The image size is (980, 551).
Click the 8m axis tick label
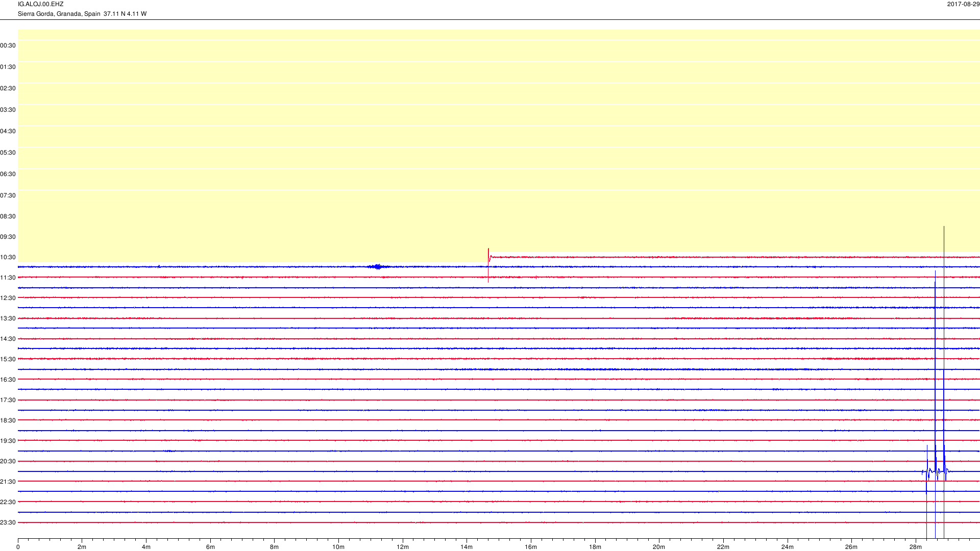[274, 547]
